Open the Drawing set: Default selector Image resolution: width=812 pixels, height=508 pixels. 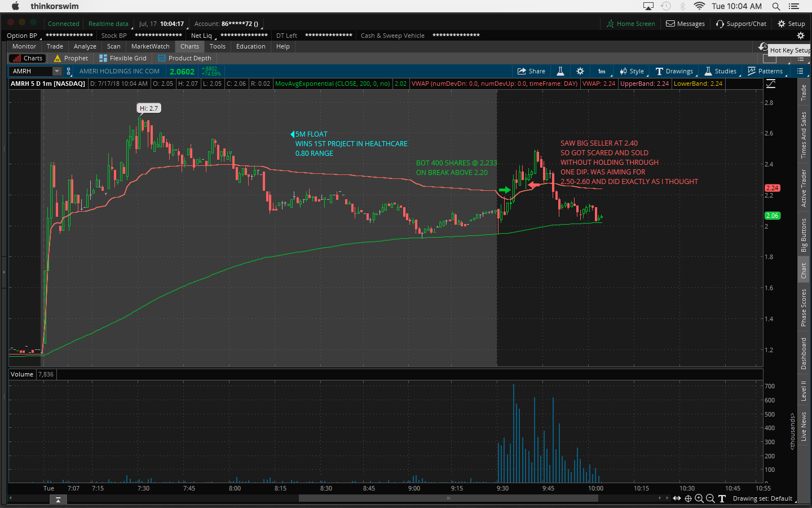(x=765, y=498)
